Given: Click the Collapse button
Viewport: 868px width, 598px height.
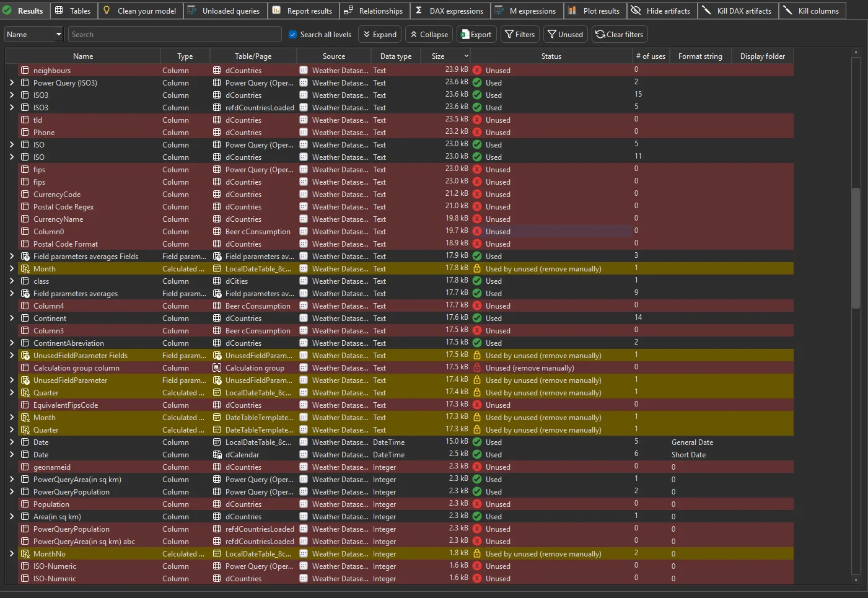Looking at the screenshot, I should tap(429, 35).
